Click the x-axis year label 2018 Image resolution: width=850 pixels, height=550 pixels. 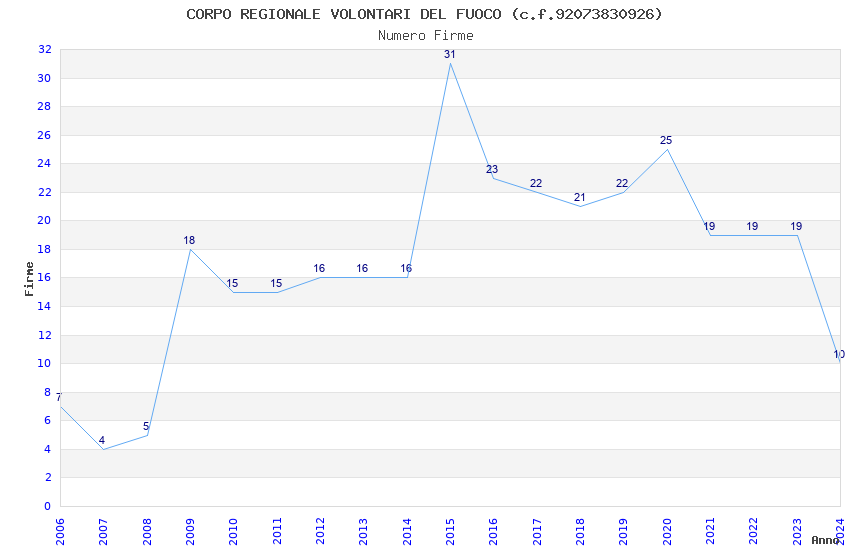pos(581,532)
